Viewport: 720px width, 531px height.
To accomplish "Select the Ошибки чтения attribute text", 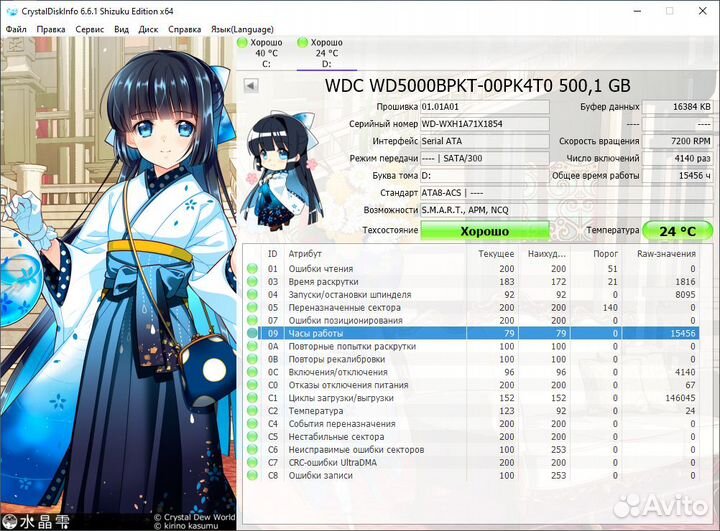I will (x=321, y=269).
